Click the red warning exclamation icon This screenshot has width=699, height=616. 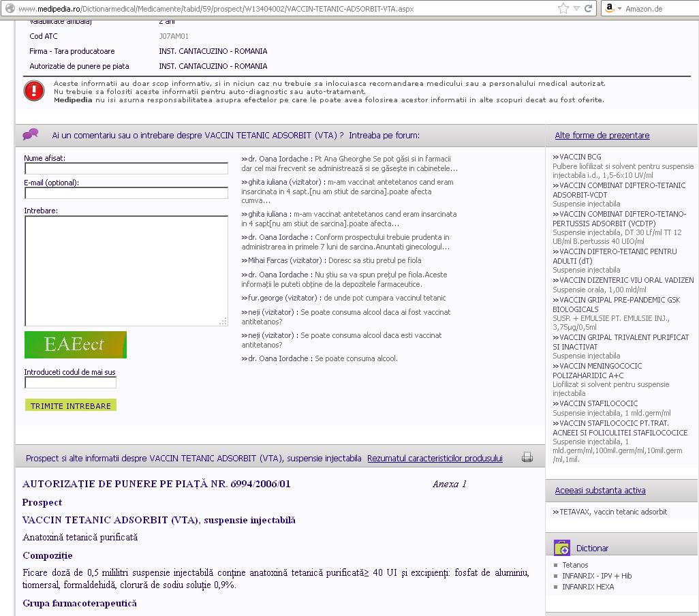[x=34, y=91]
